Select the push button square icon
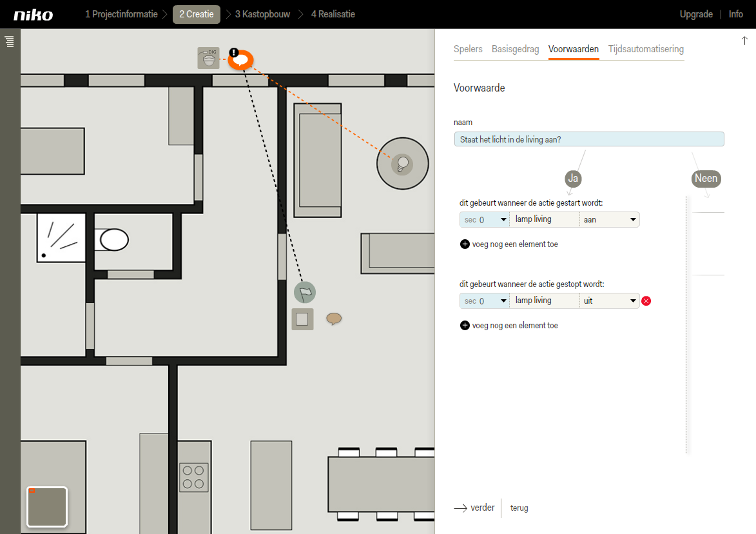756x534 pixels. tap(302, 319)
